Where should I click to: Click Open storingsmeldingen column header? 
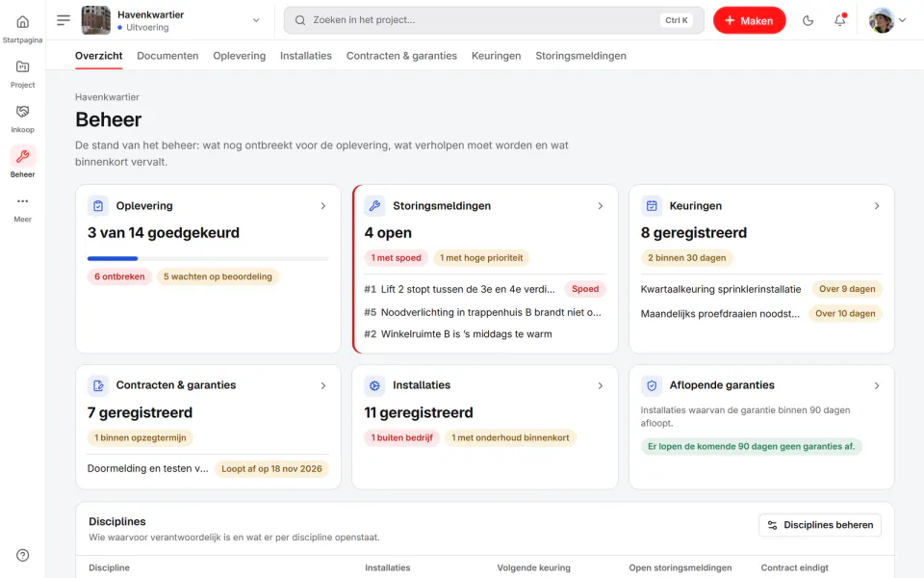click(680, 567)
